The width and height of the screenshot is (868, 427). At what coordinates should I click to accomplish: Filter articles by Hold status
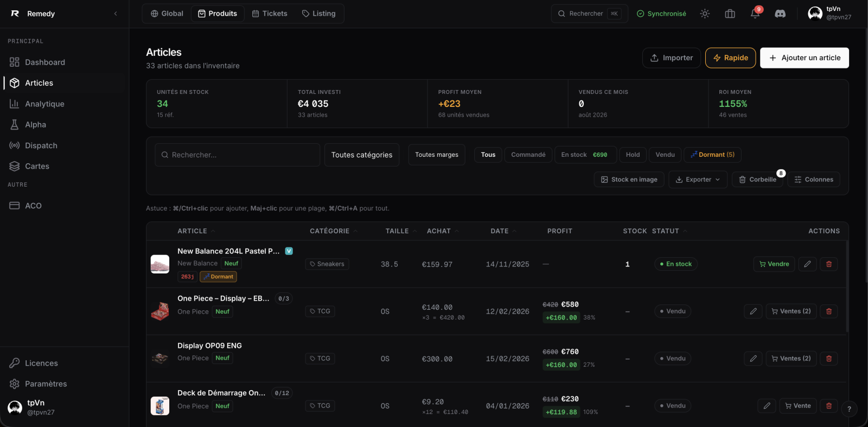click(633, 155)
